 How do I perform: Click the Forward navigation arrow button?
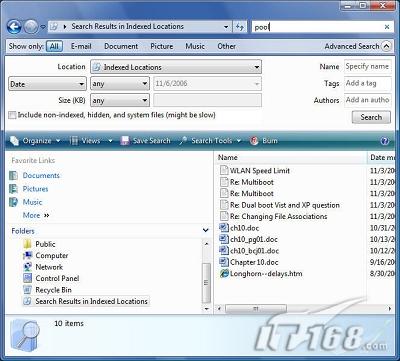pyautogui.click(x=31, y=27)
